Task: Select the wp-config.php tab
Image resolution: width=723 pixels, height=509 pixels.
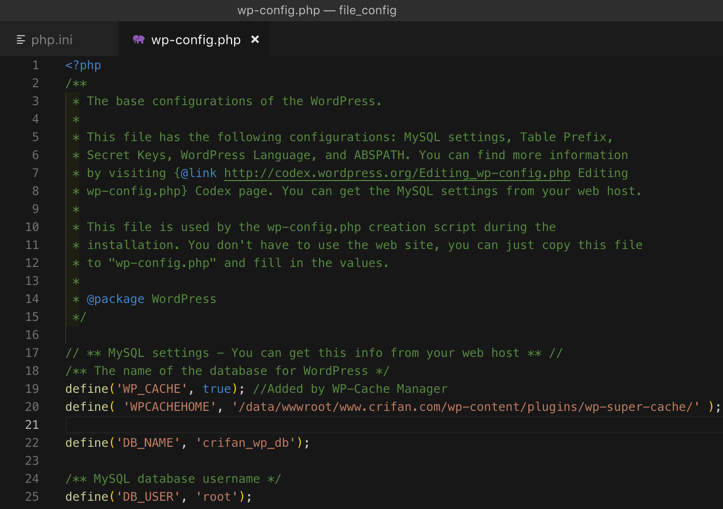Action: tap(195, 40)
